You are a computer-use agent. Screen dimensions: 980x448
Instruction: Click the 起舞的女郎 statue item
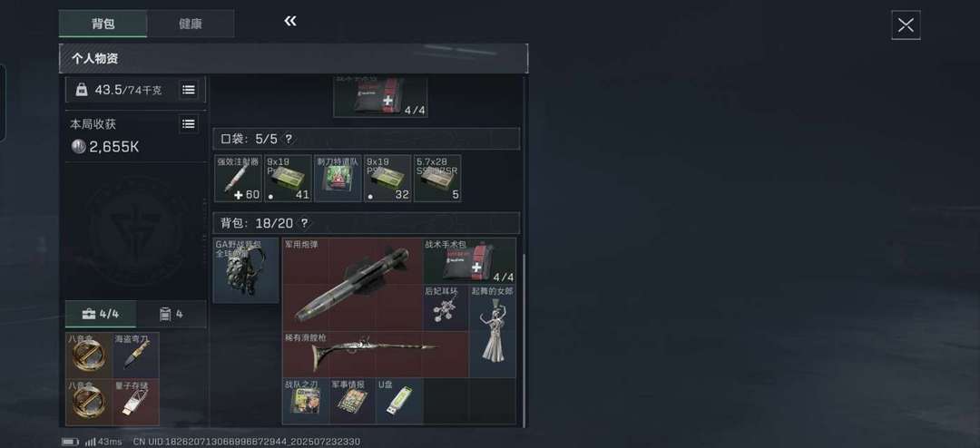tap(493, 332)
